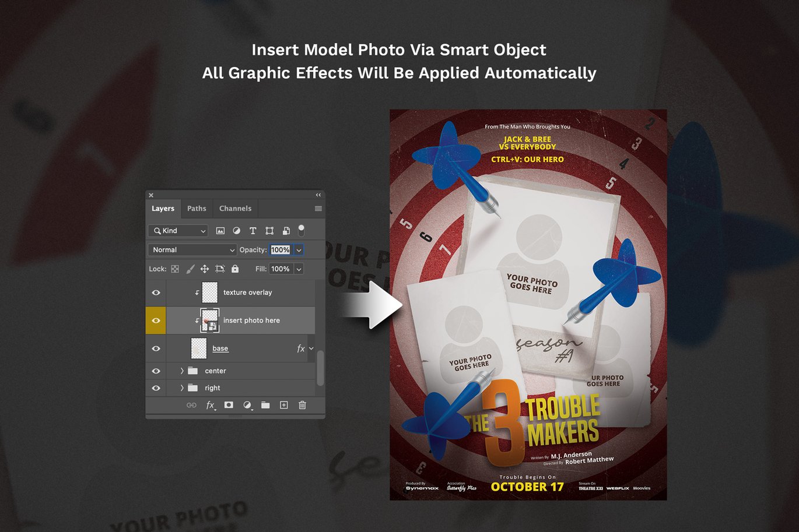
Task: Select the center group name
Action: tap(215, 371)
